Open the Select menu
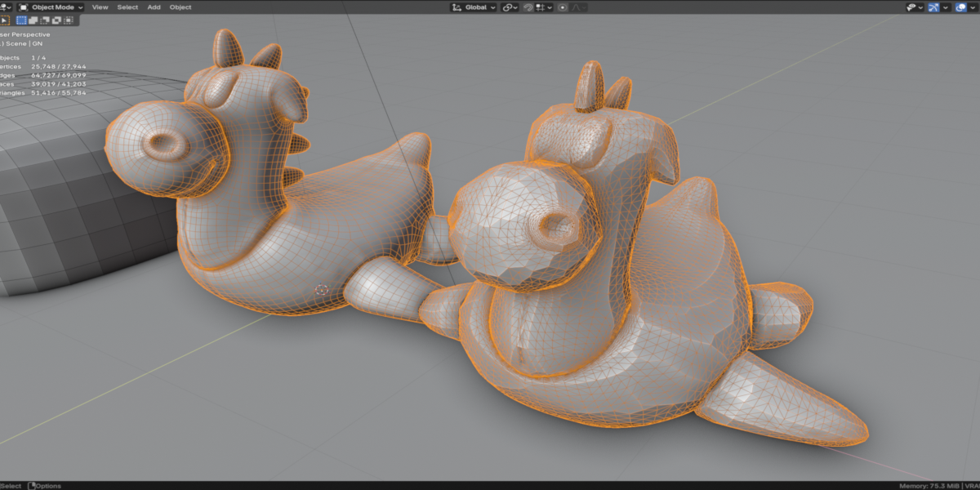This screenshot has height=490, width=980. (127, 7)
